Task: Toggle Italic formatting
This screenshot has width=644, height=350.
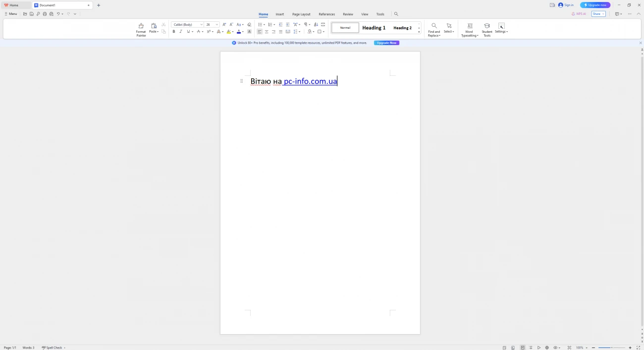Action: tap(181, 32)
